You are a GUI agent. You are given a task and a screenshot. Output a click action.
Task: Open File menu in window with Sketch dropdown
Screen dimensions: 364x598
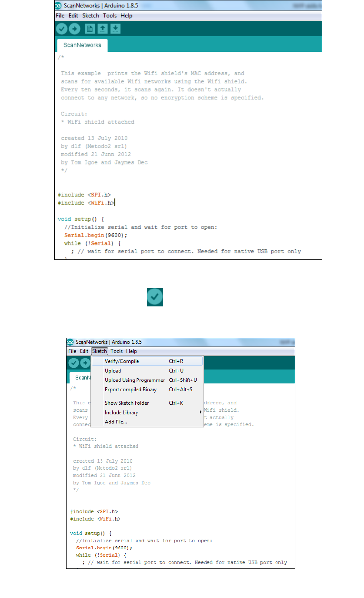tap(72, 351)
